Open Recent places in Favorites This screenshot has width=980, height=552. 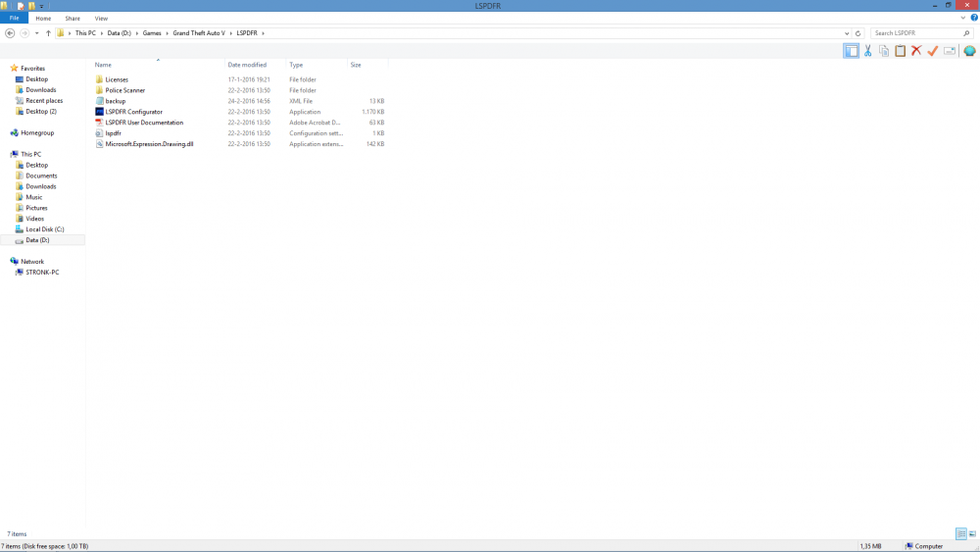pyautogui.click(x=44, y=101)
